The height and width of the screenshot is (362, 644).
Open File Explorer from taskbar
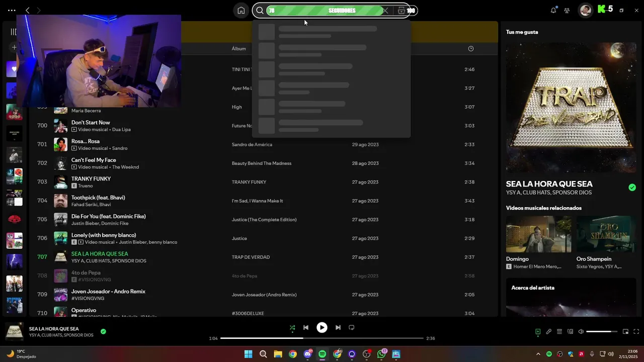coord(278,354)
